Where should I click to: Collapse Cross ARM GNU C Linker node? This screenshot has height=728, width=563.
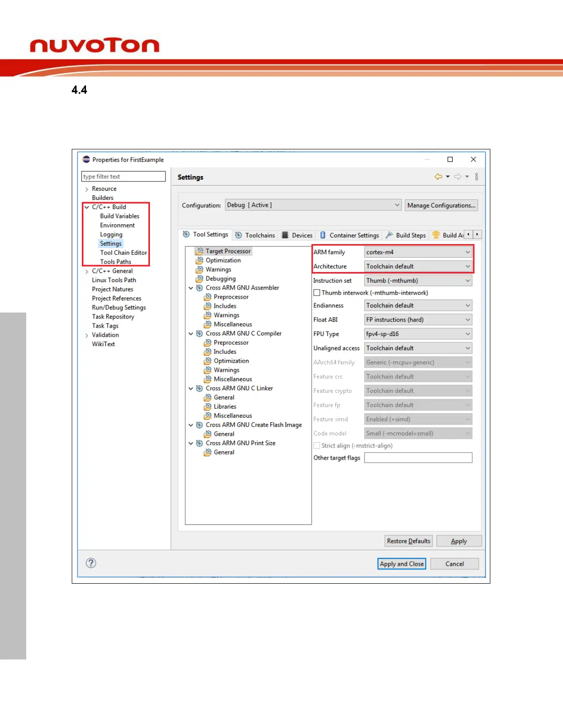191,389
